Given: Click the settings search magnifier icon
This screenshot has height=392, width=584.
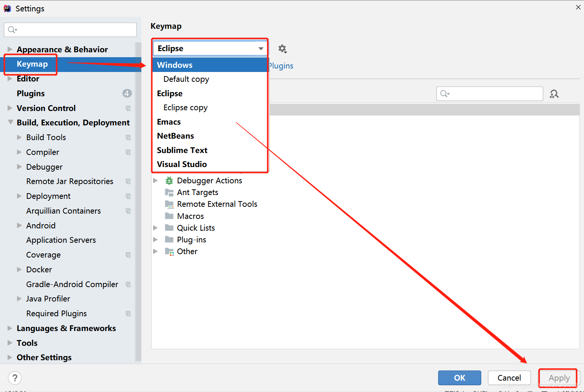Looking at the screenshot, I should (x=12, y=30).
